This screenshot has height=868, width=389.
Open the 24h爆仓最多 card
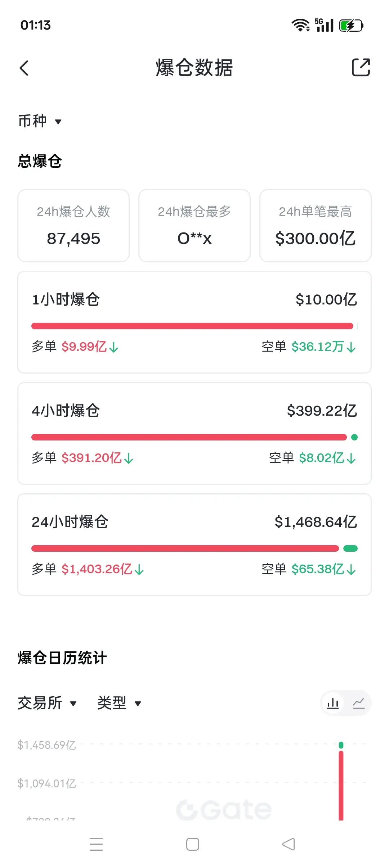click(x=194, y=226)
